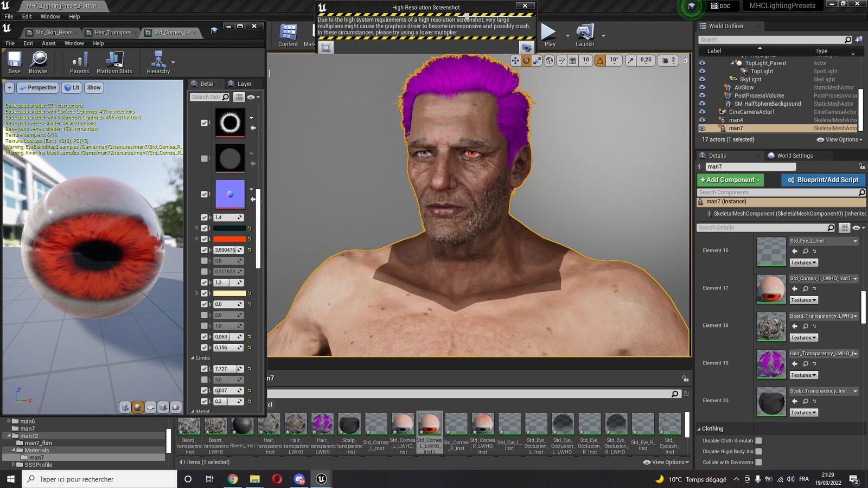Click Lit view mode button in preview

[x=72, y=87]
